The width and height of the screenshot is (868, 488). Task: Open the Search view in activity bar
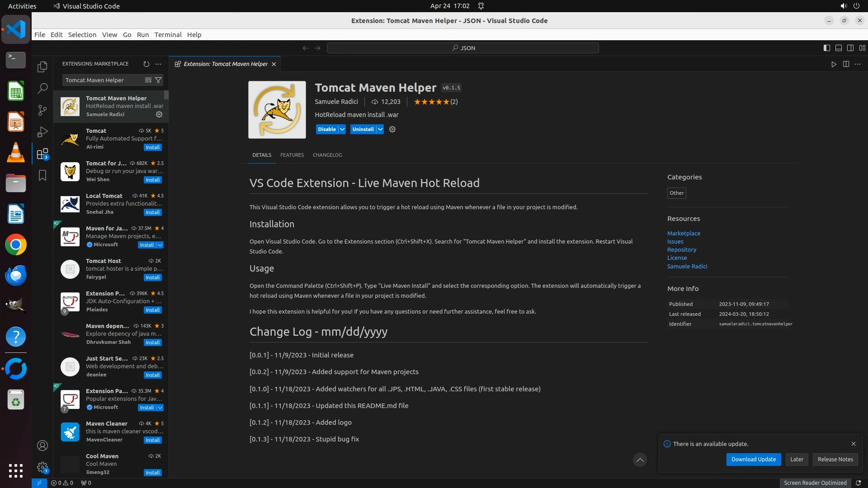click(42, 89)
